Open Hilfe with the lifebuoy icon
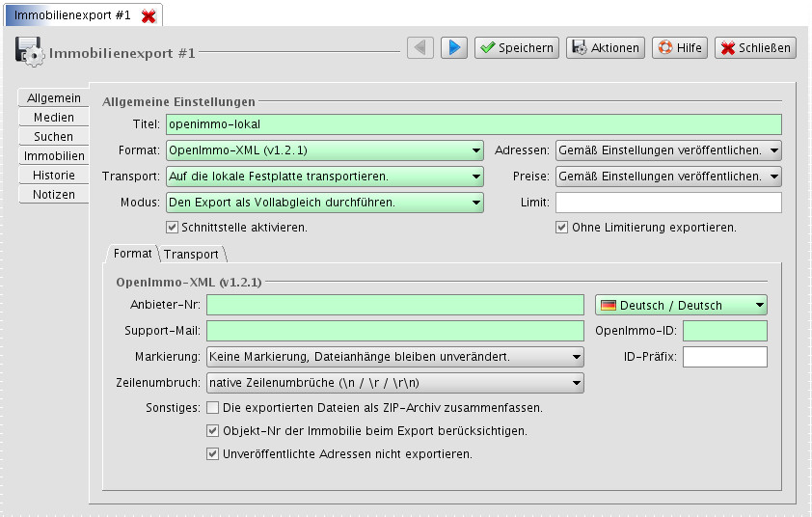The height and width of the screenshot is (517, 812). [x=680, y=47]
